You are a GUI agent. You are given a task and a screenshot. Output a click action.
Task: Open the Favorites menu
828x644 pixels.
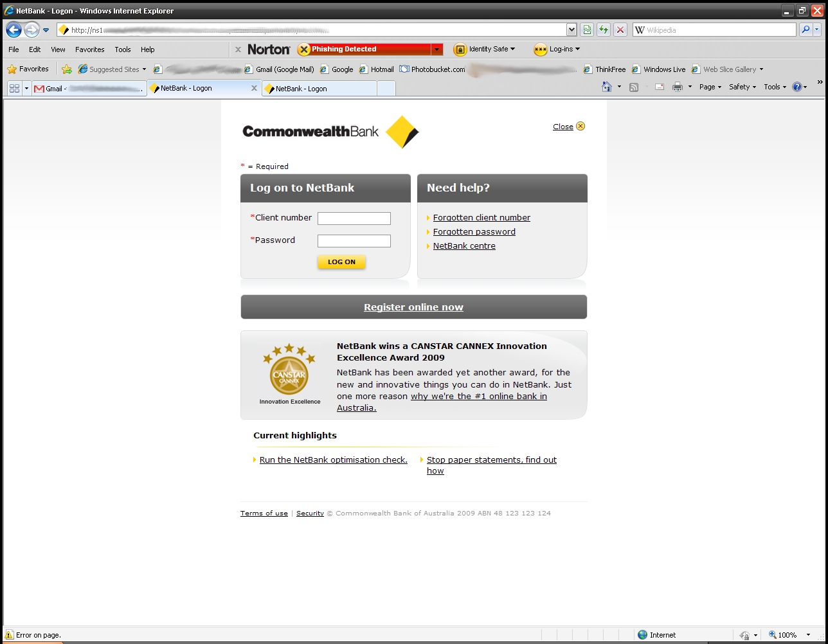(90, 49)
